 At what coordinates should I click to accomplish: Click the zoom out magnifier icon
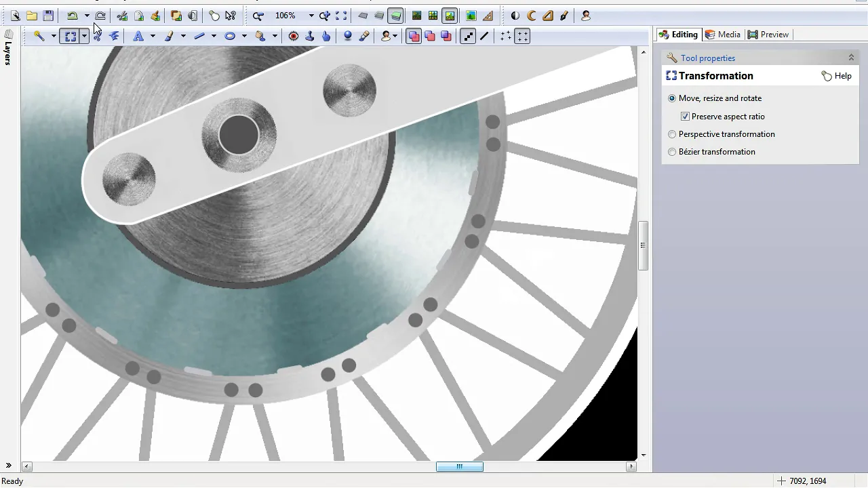click(258, 16)
